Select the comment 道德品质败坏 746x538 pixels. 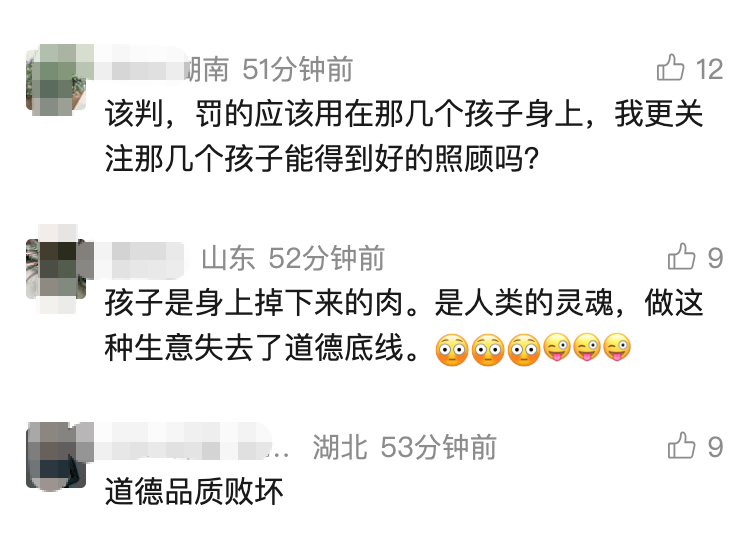(194, 491)
